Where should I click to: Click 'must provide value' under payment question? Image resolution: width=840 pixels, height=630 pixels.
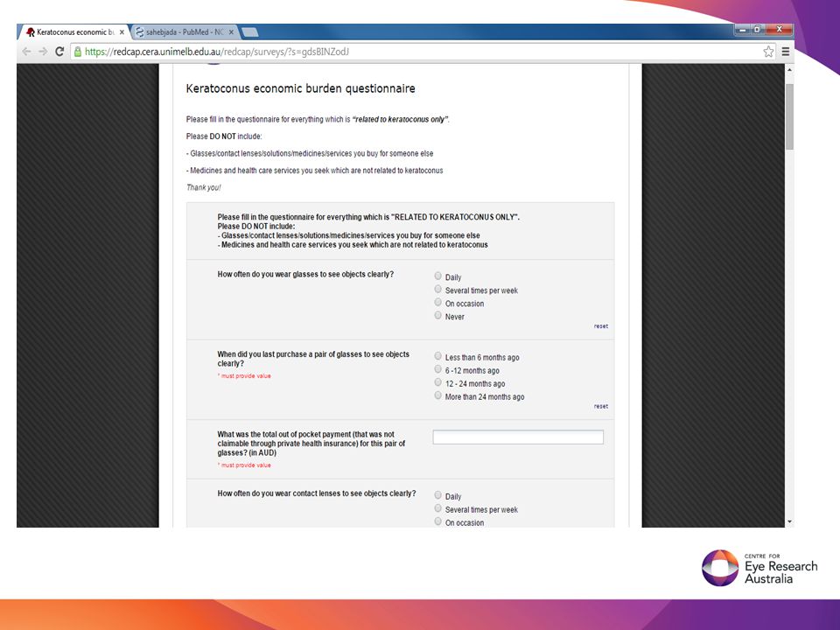[244, 465]
